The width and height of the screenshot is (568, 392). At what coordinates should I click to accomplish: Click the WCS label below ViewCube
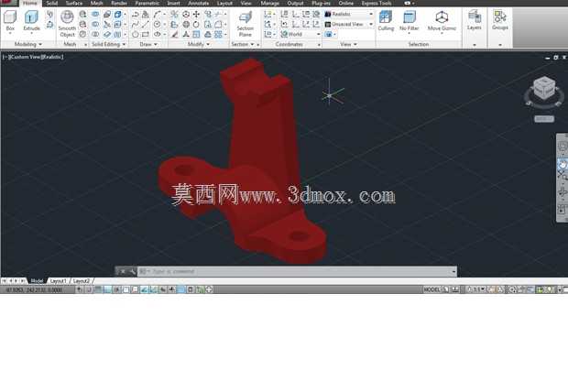[x=544, y=119]
